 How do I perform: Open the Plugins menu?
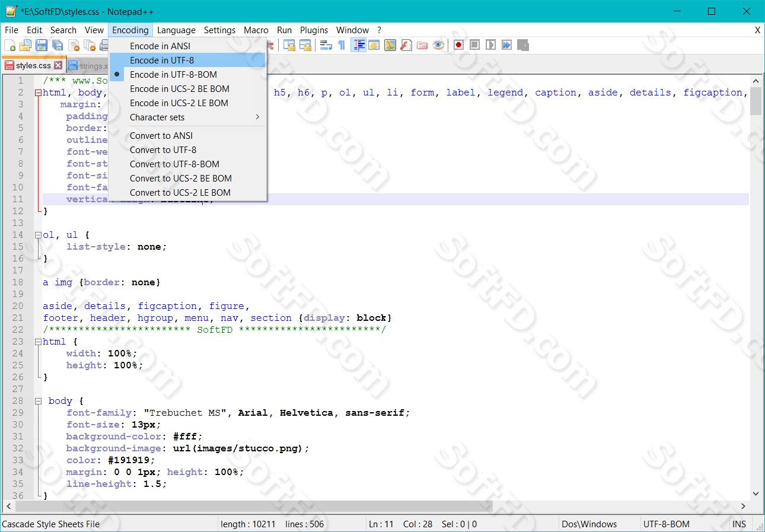click(314, 30)
